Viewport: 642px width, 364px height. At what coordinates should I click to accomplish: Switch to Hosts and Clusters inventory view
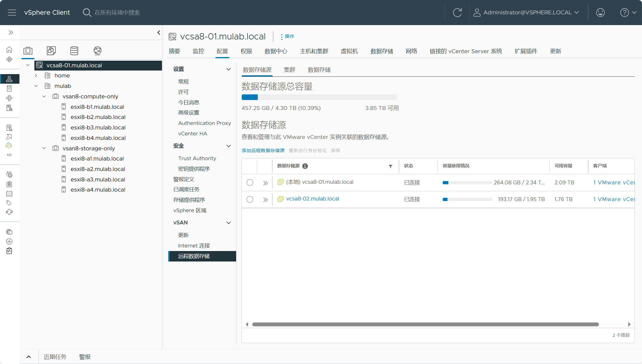(x=28, y=51)
